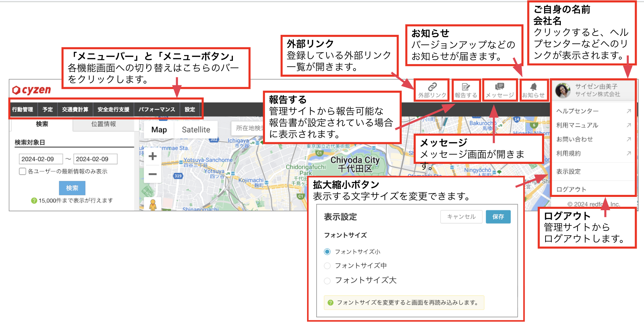644x327 pixels.
Task: Click Chidorigafuchi Park label on map
Action: [306, 170]
